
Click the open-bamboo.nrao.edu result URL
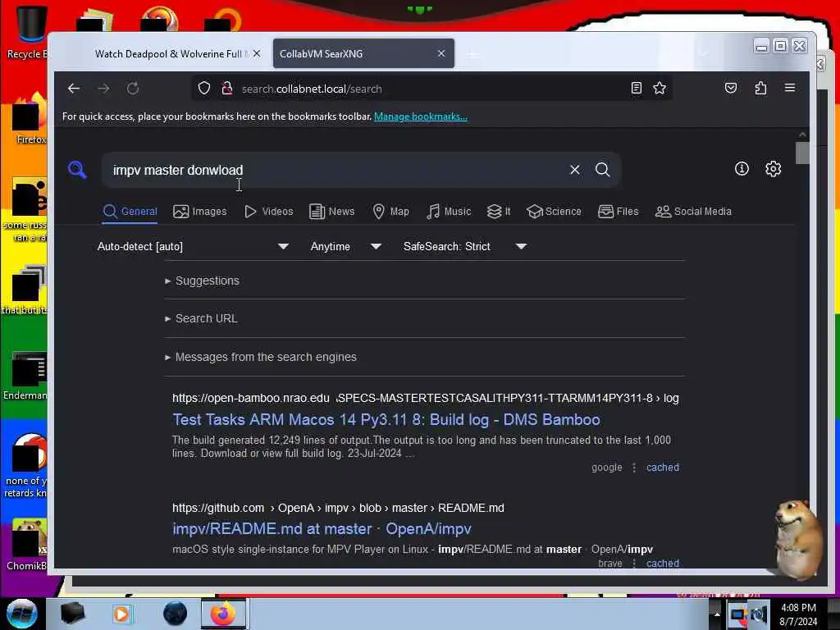point(426,398)
